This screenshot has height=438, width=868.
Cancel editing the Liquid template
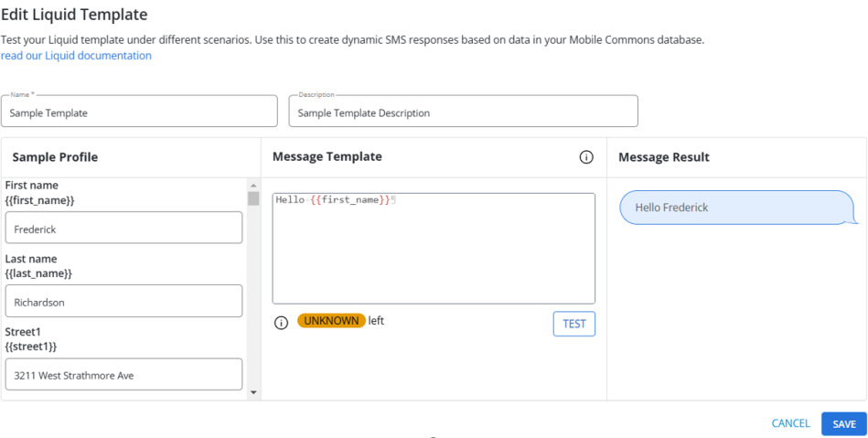coord(790,423)
